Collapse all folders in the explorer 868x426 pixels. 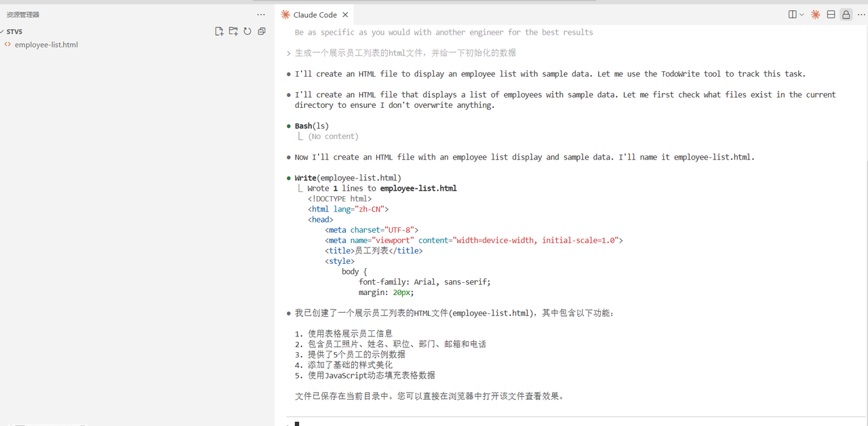pyautogui.click(x=262, y=31)
